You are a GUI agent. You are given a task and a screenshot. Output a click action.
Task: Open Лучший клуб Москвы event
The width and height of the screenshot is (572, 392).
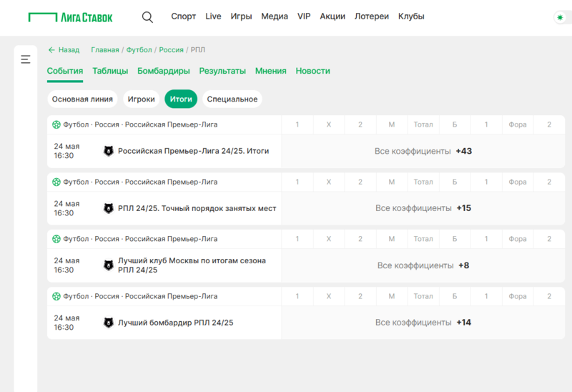(192, 265)
